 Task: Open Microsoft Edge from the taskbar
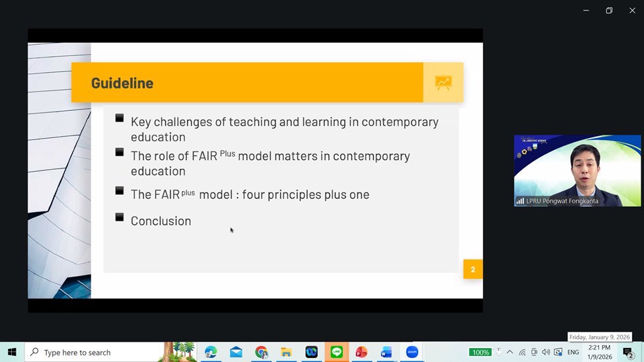point(211,352)
